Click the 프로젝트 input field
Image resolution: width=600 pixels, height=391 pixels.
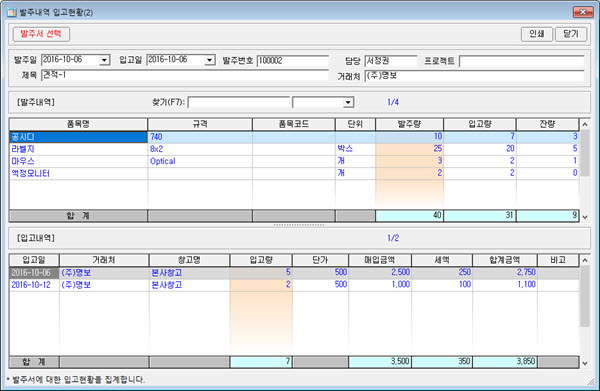(522, 61)
